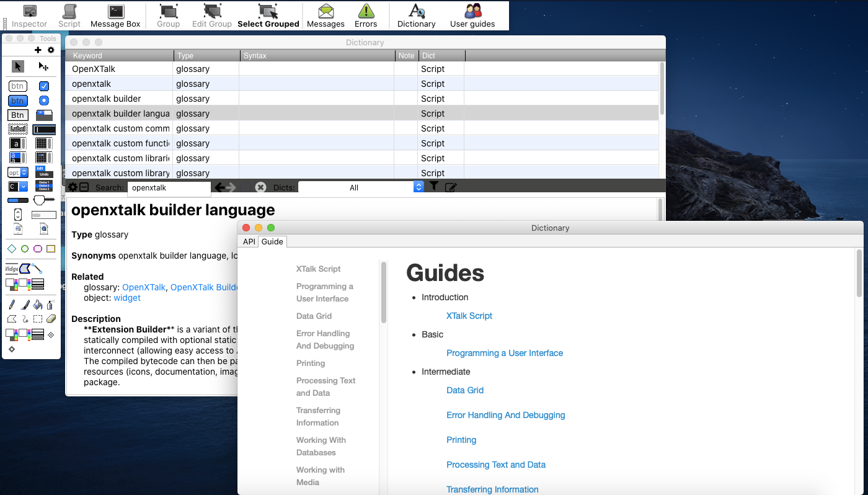The height and width of the screenshot is (495, 868).
Task: Pick the scrolling field 'a' control
Action: coord(18,143)
